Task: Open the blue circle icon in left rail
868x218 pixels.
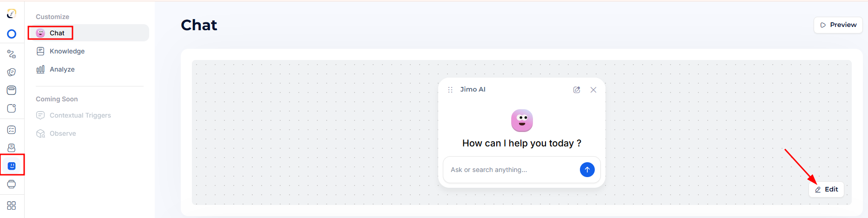Action: [12, 34]
